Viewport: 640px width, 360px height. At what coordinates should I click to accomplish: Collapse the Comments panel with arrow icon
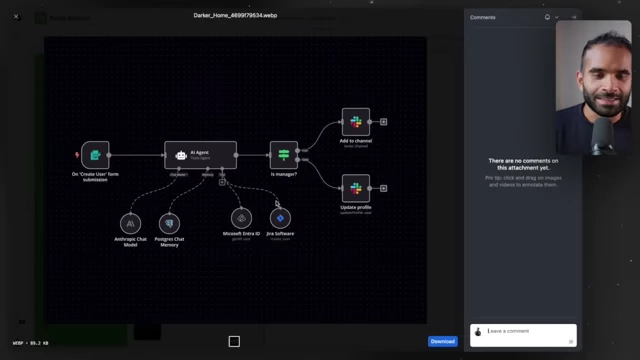tap(573, 17)
